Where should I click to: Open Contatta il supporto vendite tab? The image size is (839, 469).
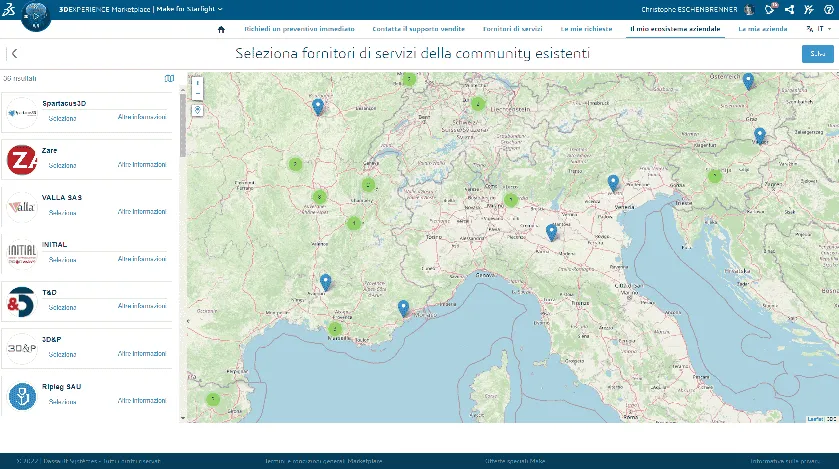click(418, 29)
